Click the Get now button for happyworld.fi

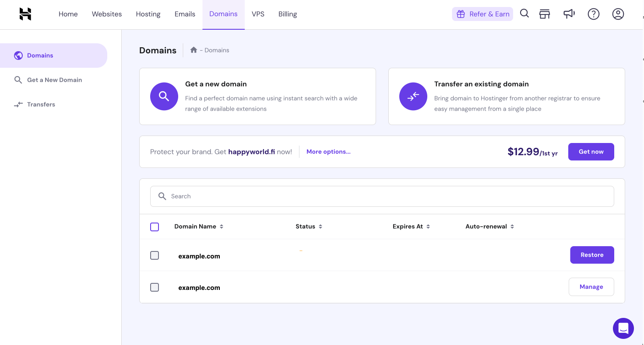(591, 151)
